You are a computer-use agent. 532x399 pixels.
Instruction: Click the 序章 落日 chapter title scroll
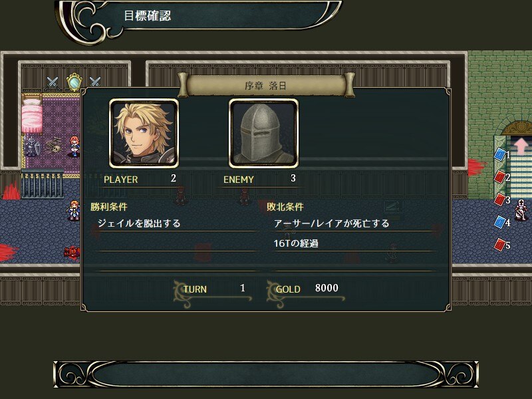[x=267, y=86]
